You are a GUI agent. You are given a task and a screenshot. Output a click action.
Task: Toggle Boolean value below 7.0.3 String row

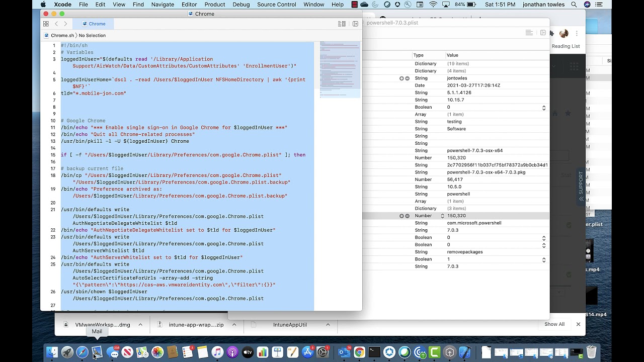[x=544, y=237]
